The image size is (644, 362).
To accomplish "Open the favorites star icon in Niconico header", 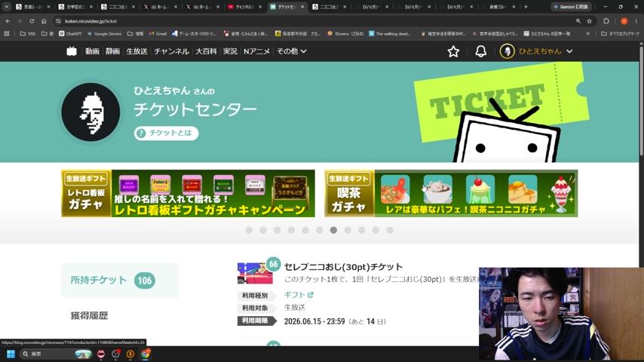I will pos(453,51).
